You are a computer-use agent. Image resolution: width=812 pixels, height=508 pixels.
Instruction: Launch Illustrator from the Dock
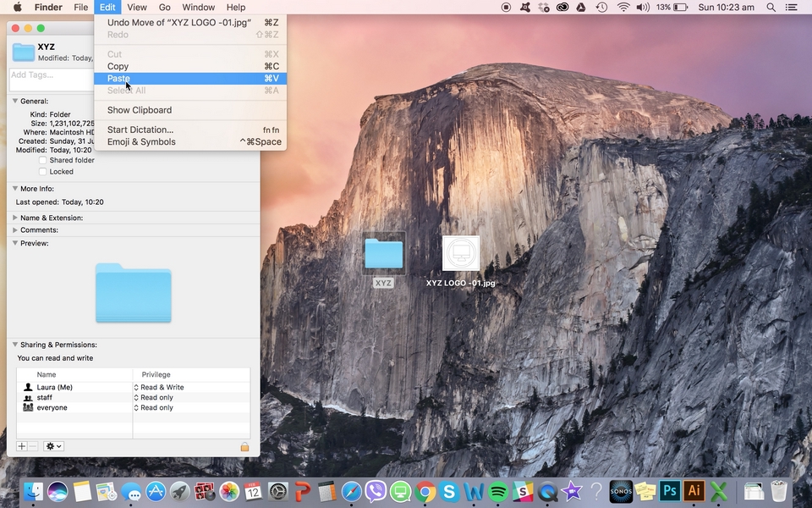tap(694, 491)
